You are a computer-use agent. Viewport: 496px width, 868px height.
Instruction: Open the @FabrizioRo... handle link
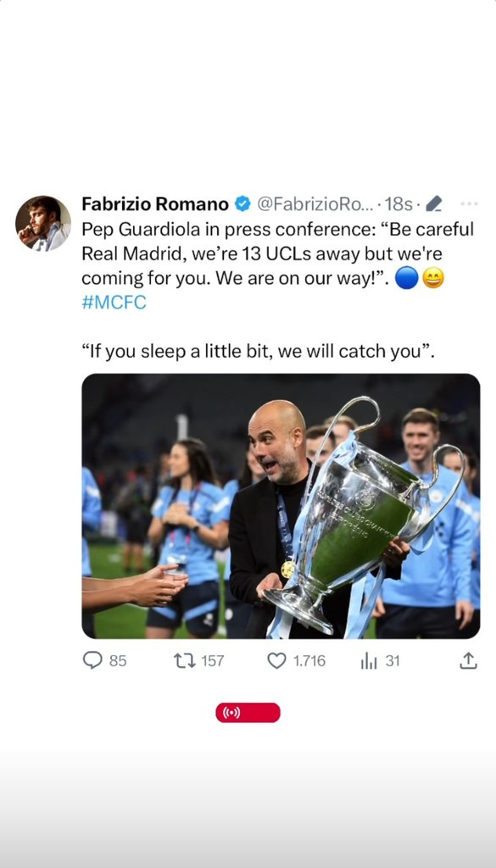315,204
